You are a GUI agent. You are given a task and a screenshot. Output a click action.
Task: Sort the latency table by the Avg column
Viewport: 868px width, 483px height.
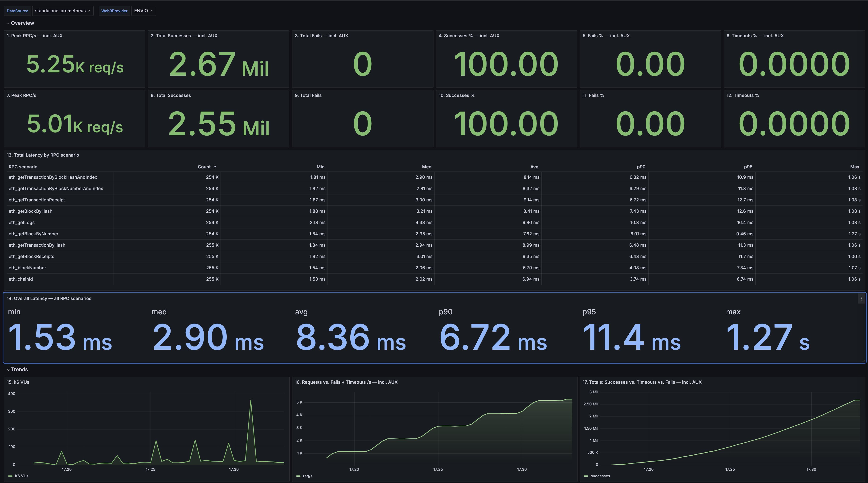[x=534, y=167]
